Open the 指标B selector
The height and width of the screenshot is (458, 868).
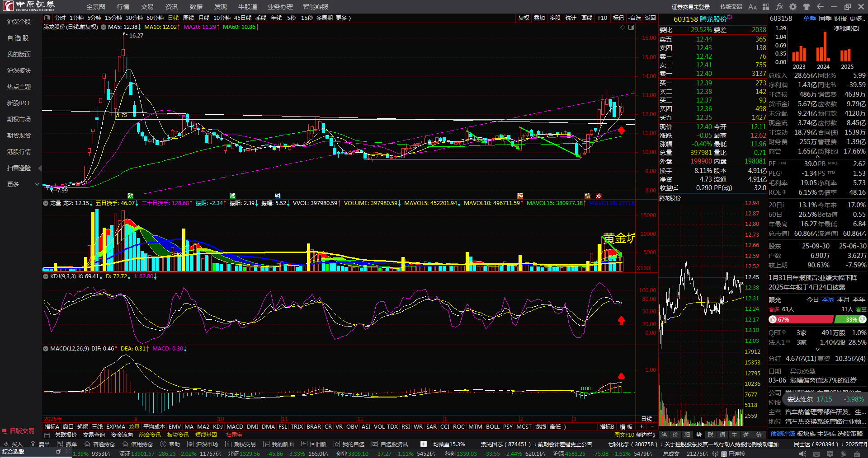point(607,426)
